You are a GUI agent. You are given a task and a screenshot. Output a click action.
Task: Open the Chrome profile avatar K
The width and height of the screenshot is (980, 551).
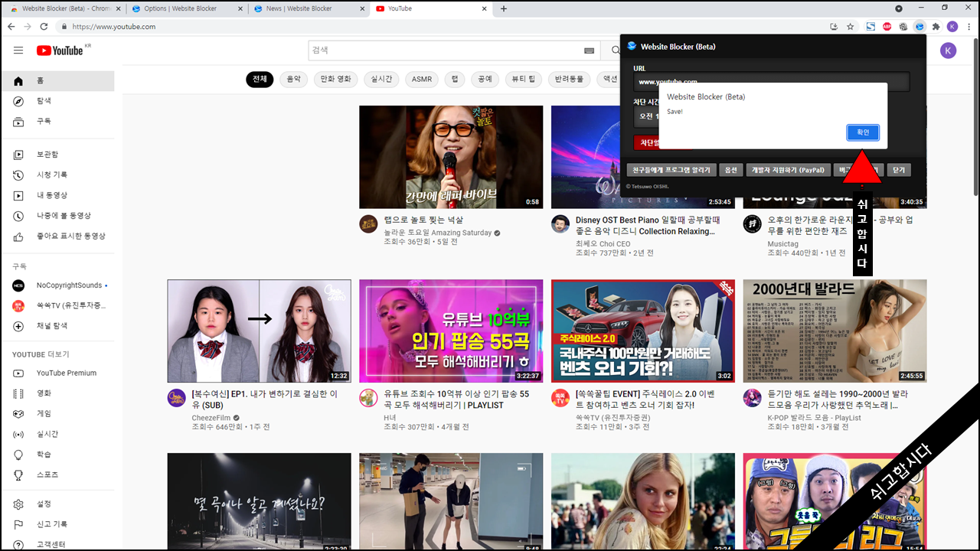[x=952, y=27]
